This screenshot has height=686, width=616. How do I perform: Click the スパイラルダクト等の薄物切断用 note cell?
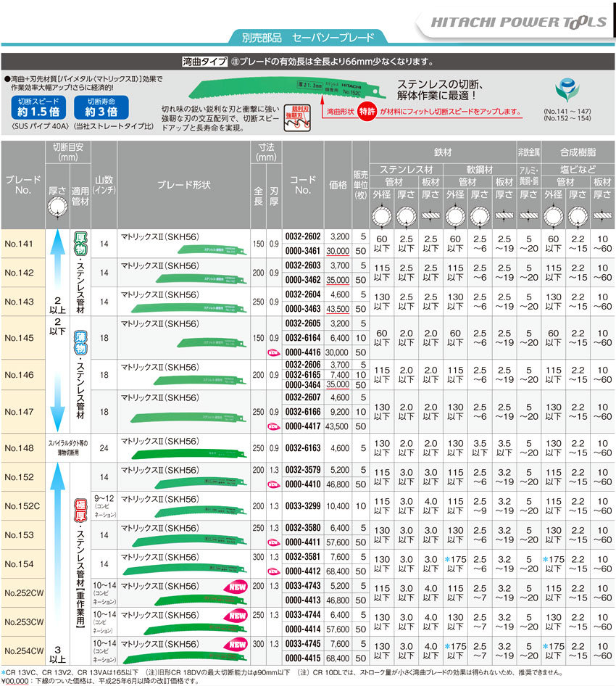[x=68, y=448]
